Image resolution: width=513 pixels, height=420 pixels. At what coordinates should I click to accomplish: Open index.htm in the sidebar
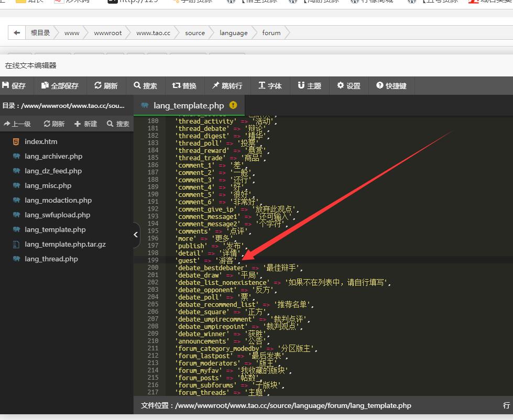click(x=41, y=141)
